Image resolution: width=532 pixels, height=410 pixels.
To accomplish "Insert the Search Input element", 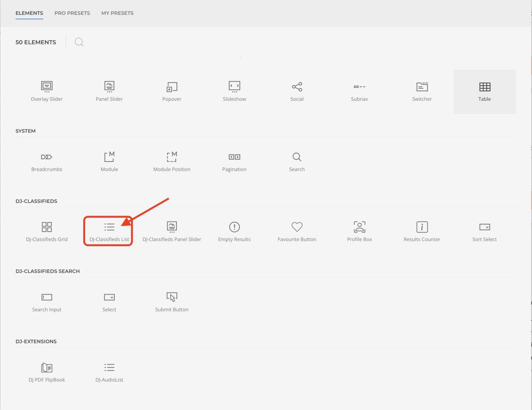I will point(47,302).
